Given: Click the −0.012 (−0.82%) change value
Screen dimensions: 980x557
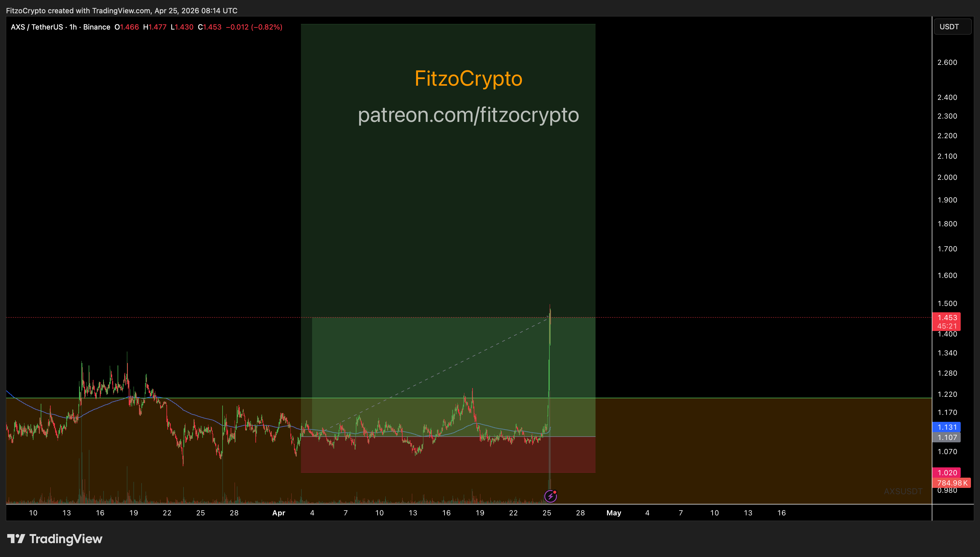Looking at the screenshot, I should coord(254,27).
